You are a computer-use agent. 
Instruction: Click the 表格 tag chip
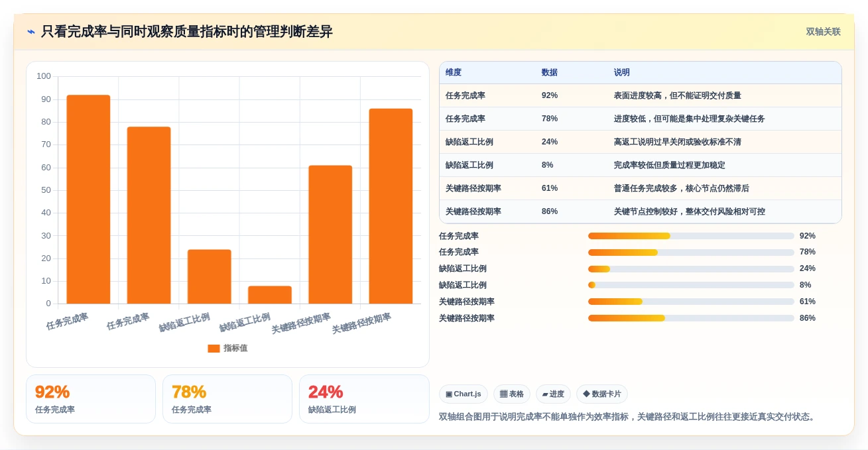512,394
